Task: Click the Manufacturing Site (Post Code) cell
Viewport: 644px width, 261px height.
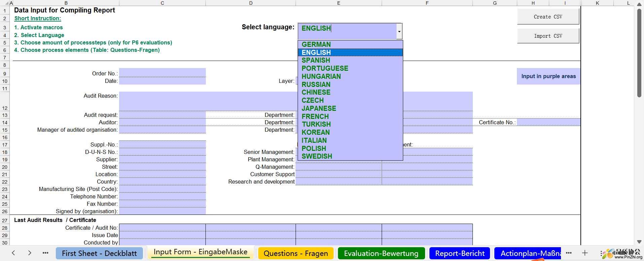Action: (x=162, y=189)
